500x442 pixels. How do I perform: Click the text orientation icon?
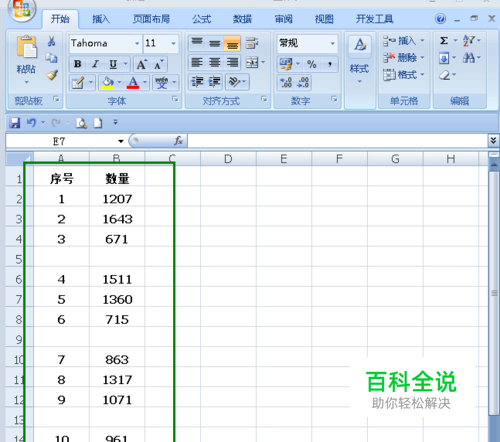[x=235, y=82]
